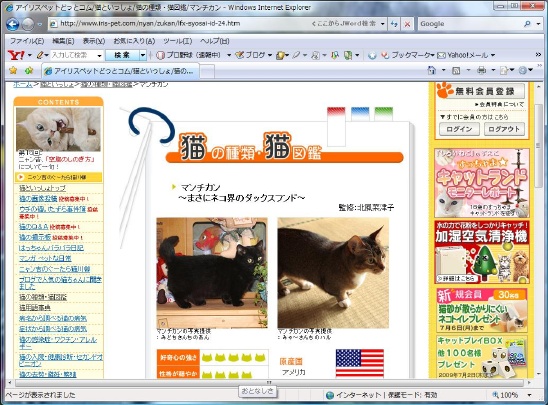Click the Google search magnifier icon

527,24
